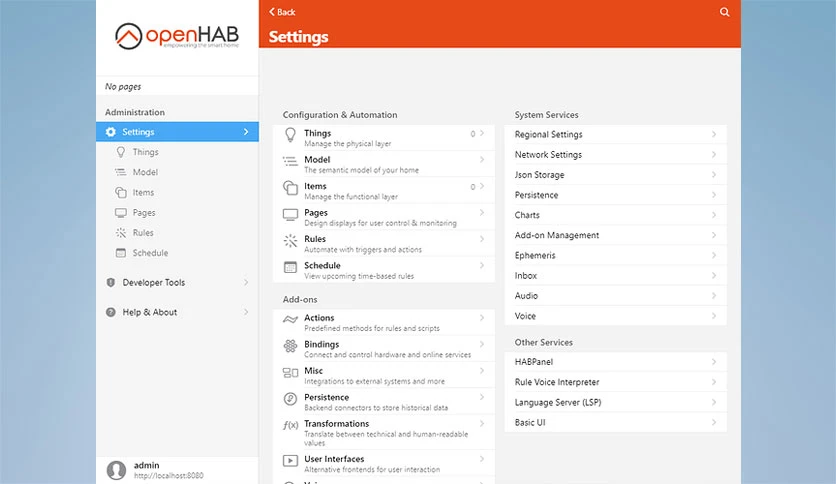
Task: Click 'No pages' sidebar text
Action: pyautogui.click(x=123, y=86)
